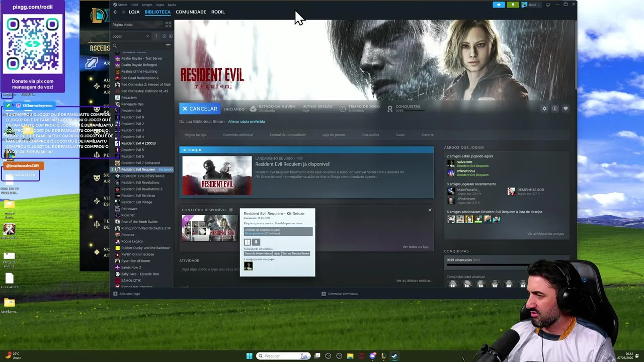
Task: Click Ver todos na loja link
Action: click(416, 247)
